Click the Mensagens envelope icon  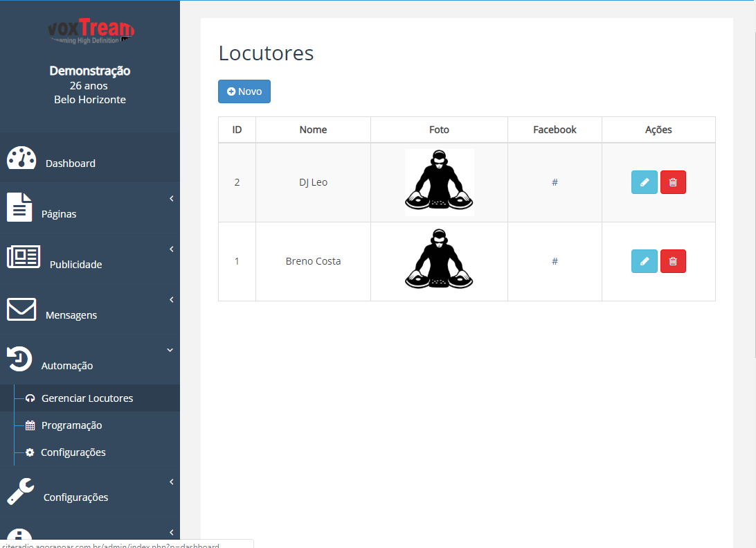(21, 309)
